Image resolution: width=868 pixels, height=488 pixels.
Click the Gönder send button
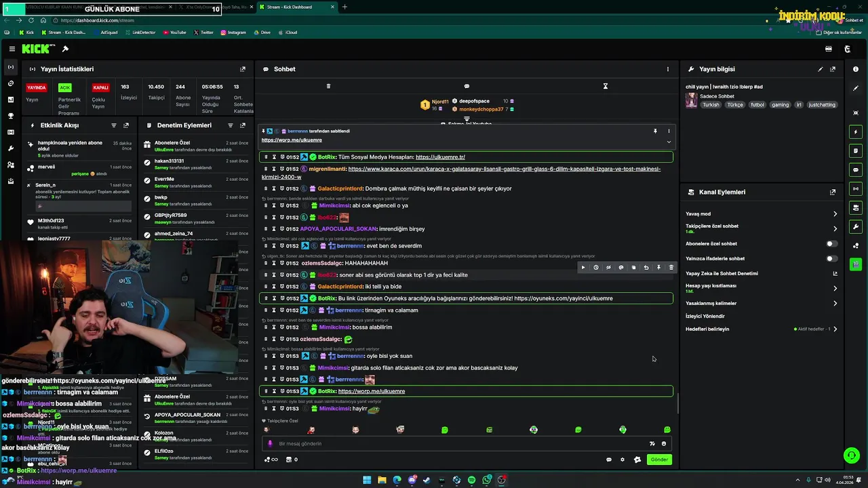tap(660, 460)
